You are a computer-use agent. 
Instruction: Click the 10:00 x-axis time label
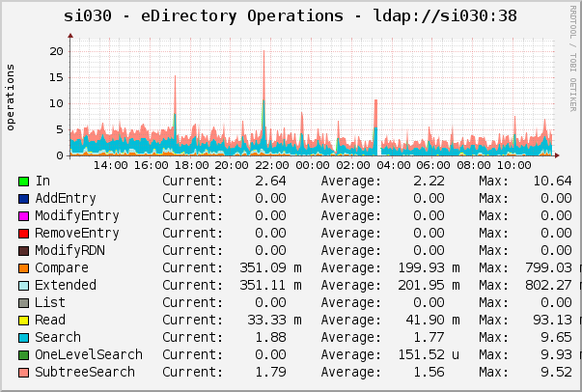point(514,165)
